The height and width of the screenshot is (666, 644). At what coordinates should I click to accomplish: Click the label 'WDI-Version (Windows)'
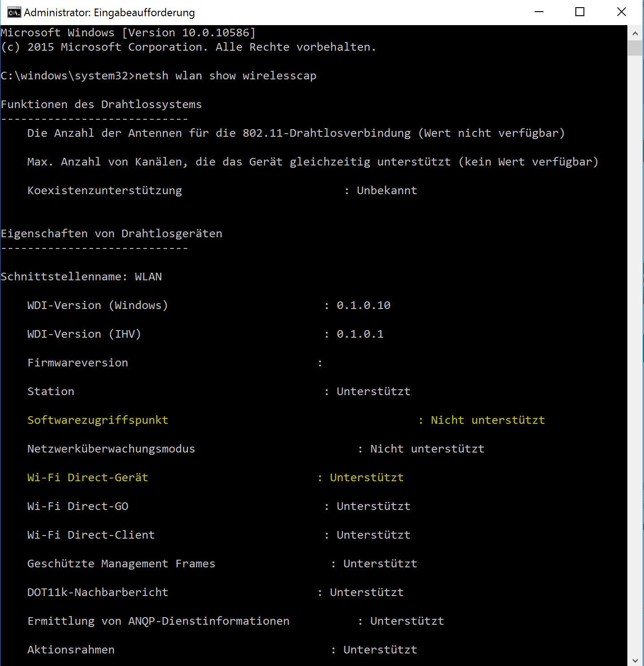[x=98, y=305]
